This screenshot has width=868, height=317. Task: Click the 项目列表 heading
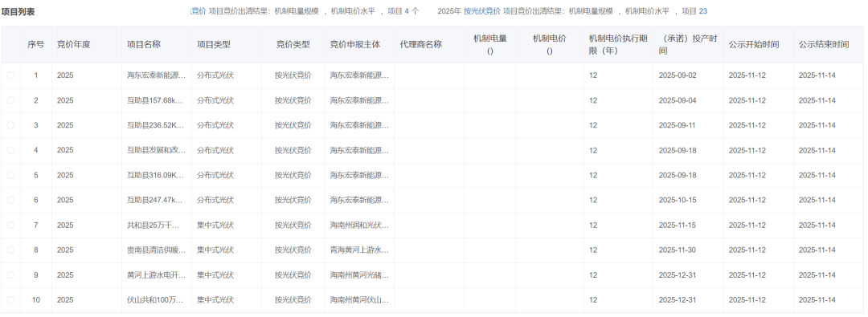(x=18, y=11)
